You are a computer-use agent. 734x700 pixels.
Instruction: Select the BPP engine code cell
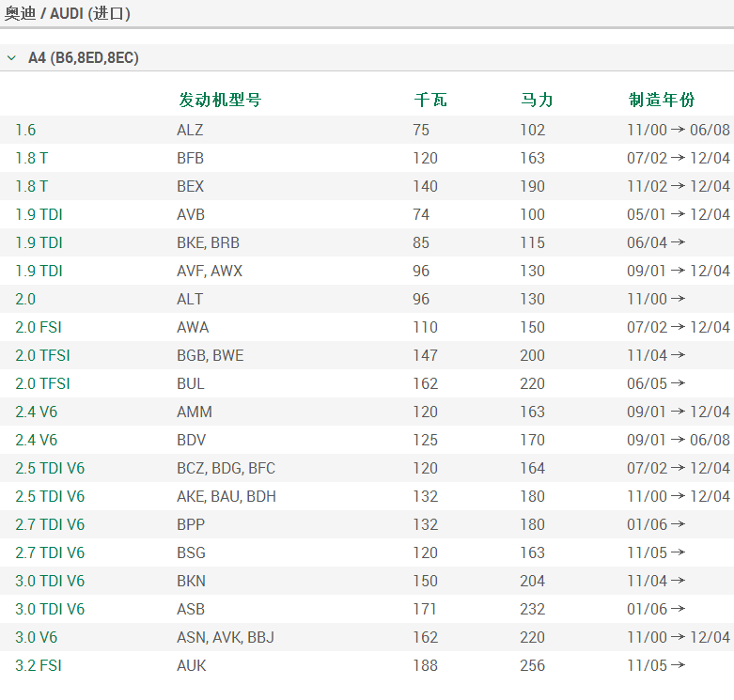191,524
